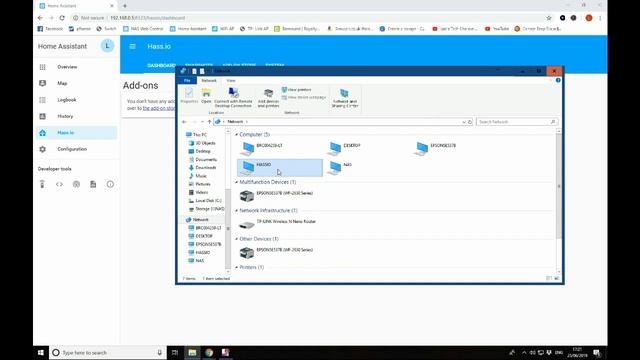Open the Home Assistant Chrome browser tab

[76, 6]
